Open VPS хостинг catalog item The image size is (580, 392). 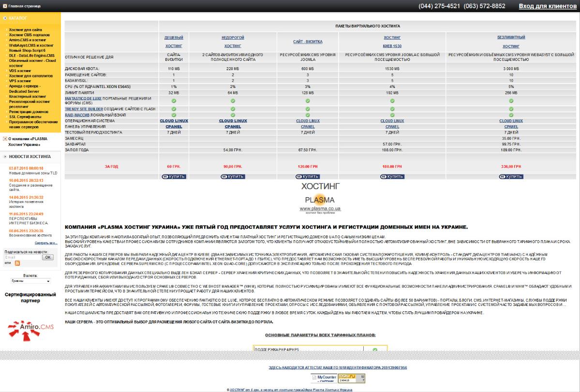pos(20,81)
